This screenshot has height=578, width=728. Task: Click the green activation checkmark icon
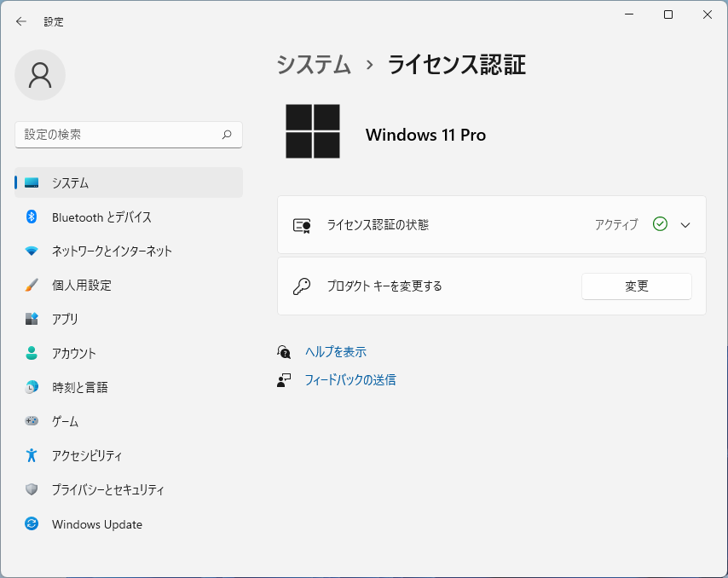coord(660,224)
